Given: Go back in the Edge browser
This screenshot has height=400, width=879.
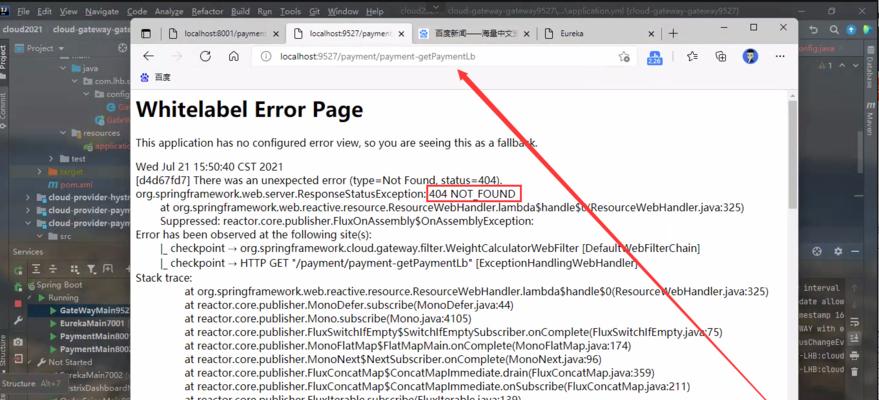Looking at the screenshot, I should [148, 56].
